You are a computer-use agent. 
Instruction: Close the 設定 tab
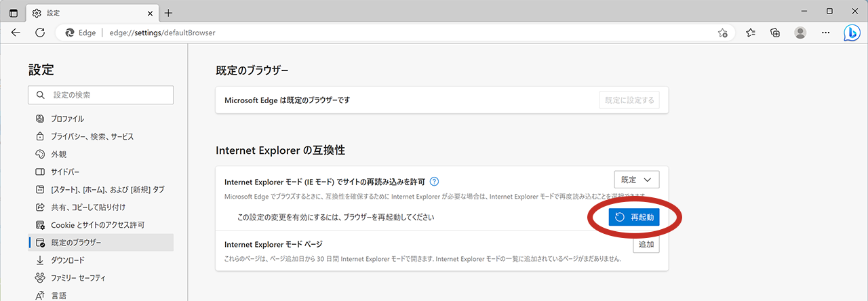point(150,13)
